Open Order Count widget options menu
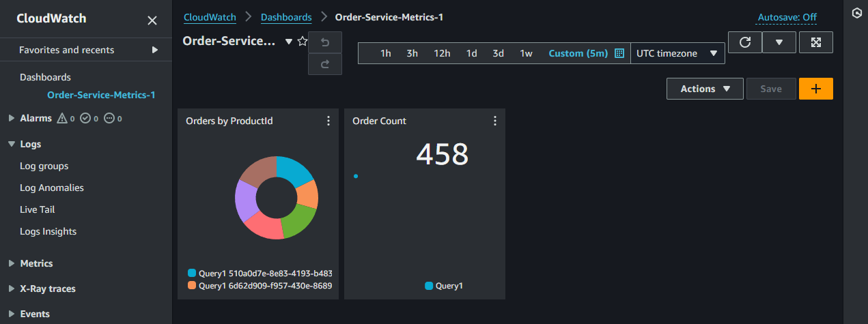This screenshot has height=324, width=868. coord(495,121)
